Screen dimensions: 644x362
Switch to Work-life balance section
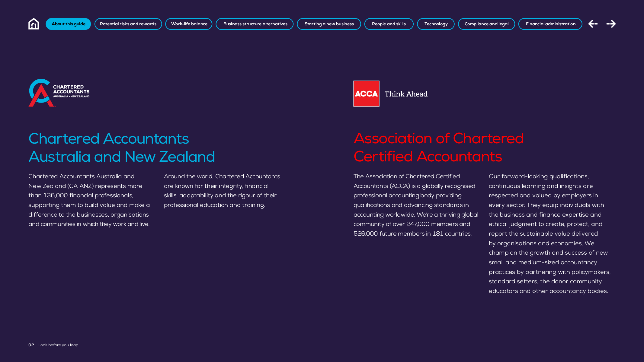click(189, 24)
